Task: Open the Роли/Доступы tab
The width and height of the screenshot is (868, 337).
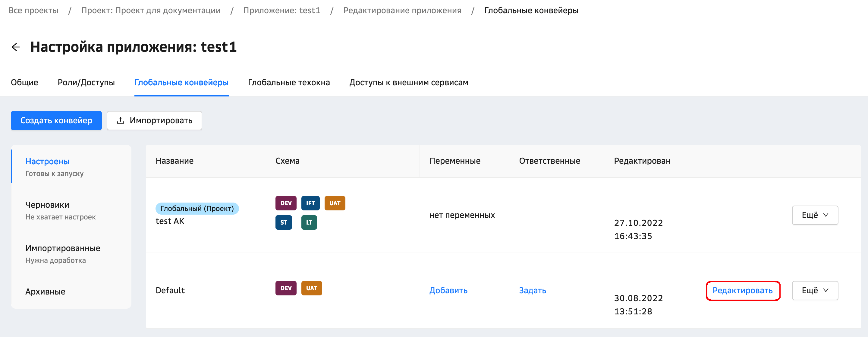Action: 86,83
